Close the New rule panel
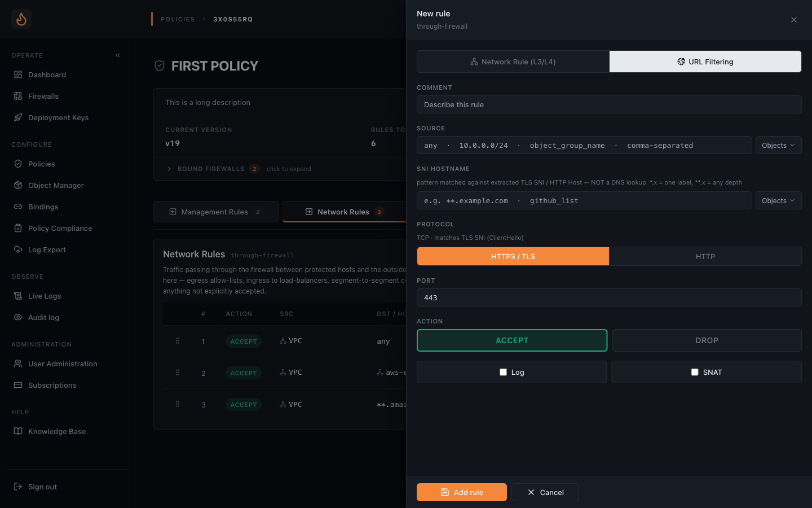 [794, 20]
